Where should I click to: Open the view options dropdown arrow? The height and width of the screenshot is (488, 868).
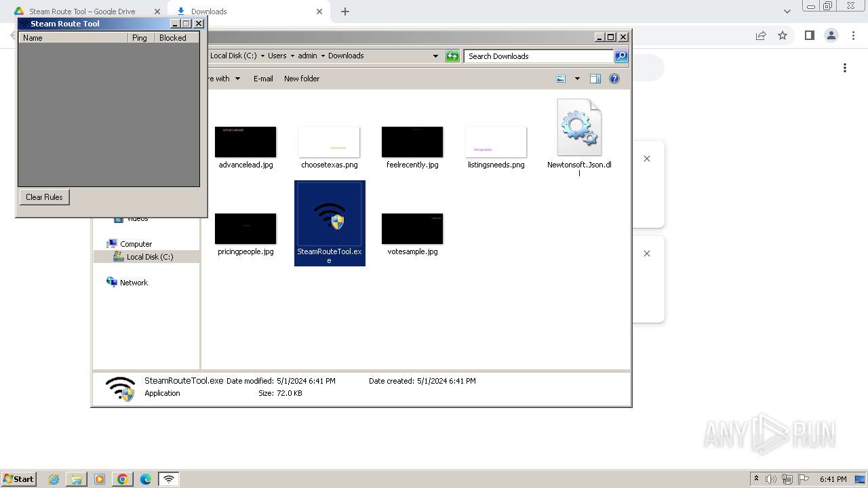577,79
